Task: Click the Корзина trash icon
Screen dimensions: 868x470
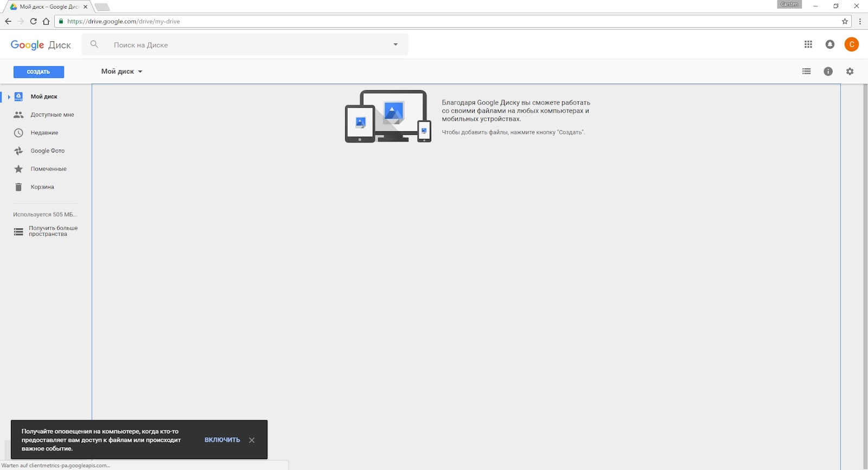Action: [18, 187]
